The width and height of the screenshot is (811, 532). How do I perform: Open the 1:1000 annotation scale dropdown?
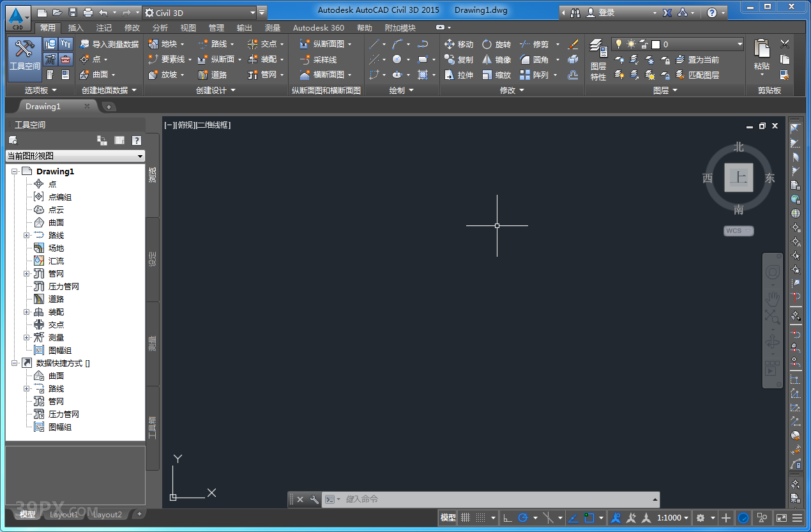[x=671, y=518]
